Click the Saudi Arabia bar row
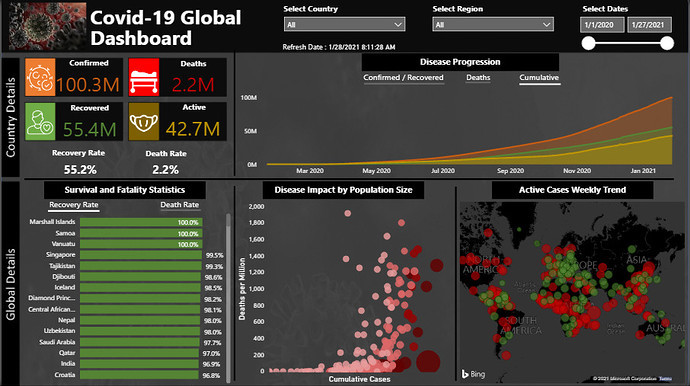This screenshot has height=386, width=690. [x=139, y=342]
